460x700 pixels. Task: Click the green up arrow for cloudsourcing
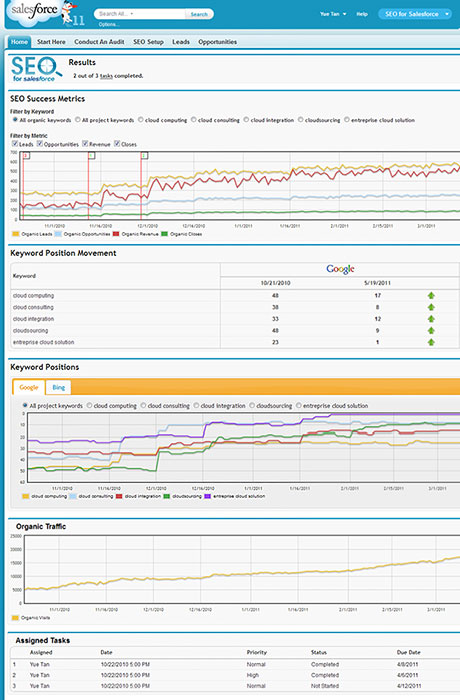[x=431, y=330]
